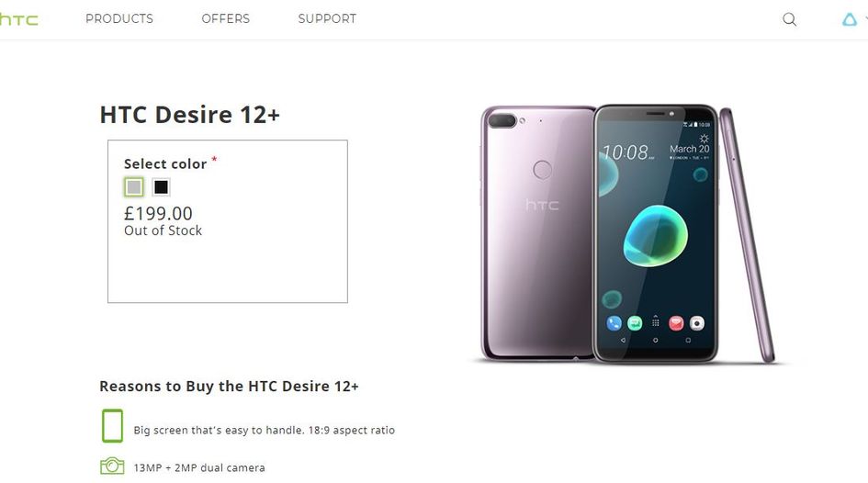
Task: Click the HTC Desire 12+ title
Action: [190, 115]
